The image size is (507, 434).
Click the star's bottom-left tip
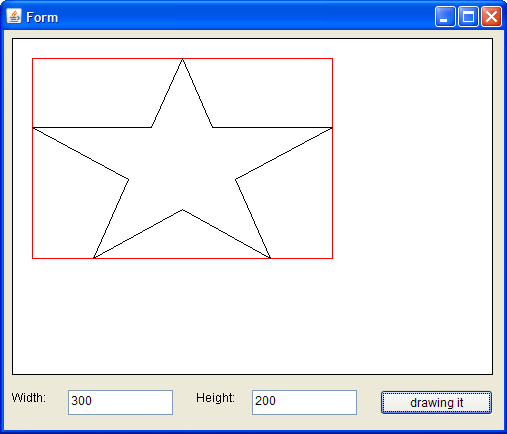pyautogui.click(x=94, y=258)
